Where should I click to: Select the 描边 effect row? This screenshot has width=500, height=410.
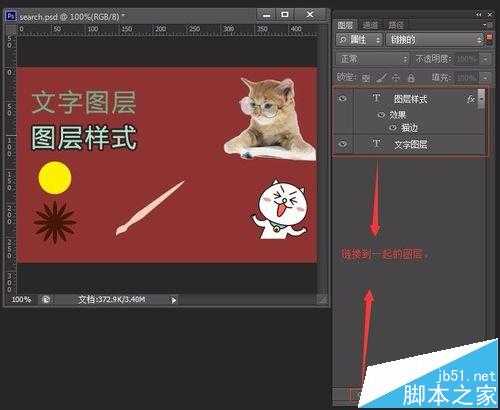tap(409, 128)
